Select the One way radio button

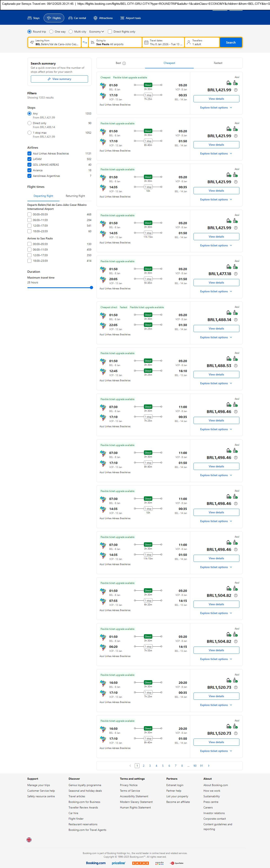click(x=51, y=32)
